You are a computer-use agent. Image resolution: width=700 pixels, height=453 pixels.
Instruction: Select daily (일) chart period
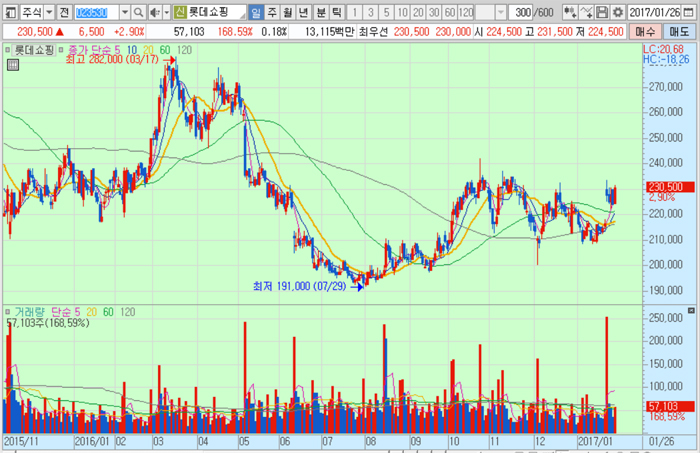click(257, 13)
